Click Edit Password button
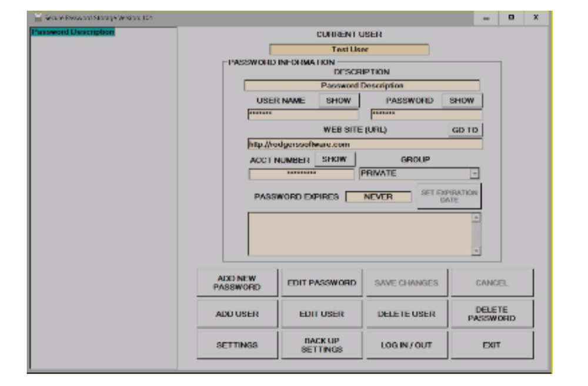Screen dimensions: 588x386 pos(322,283)
